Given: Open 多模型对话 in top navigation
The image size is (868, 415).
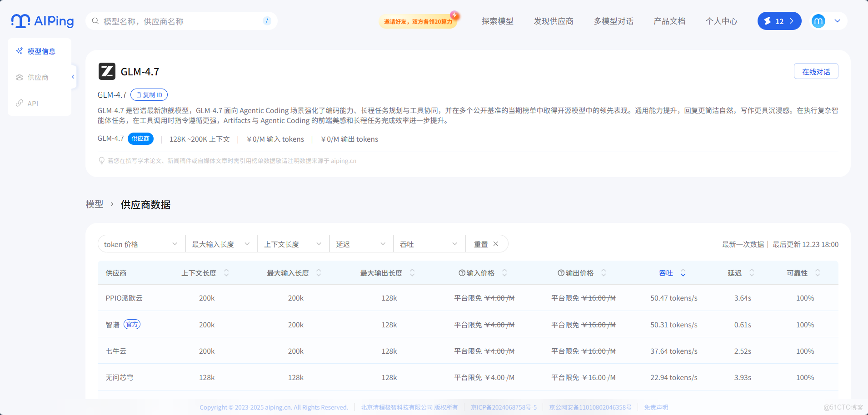Looking at the screenshot, I should point(614,21).
